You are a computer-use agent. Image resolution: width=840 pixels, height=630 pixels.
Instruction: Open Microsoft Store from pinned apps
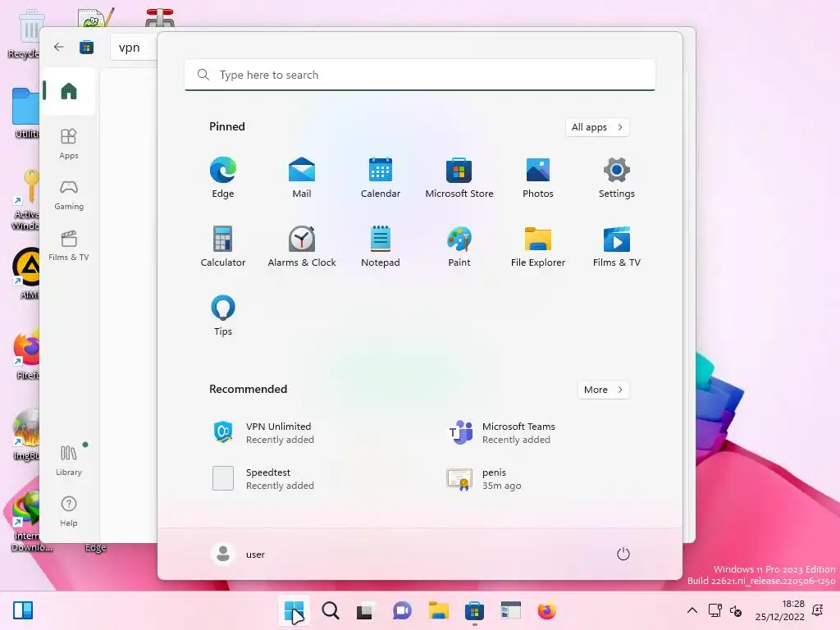[459, 177]
